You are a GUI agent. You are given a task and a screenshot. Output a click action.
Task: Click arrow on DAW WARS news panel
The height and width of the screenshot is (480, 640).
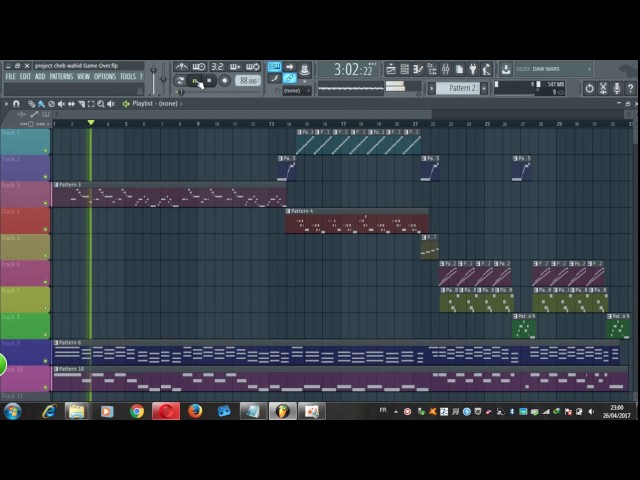pos(589,69)
